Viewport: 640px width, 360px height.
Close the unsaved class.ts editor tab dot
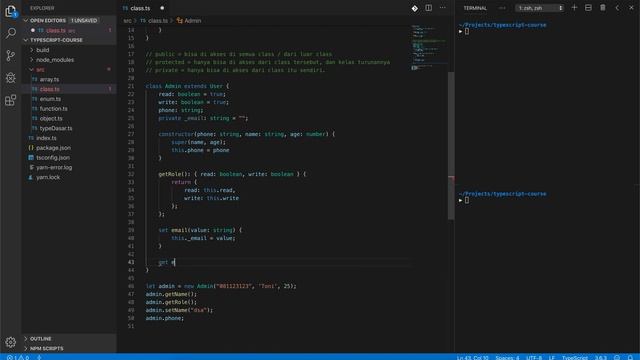click(162, 8)
